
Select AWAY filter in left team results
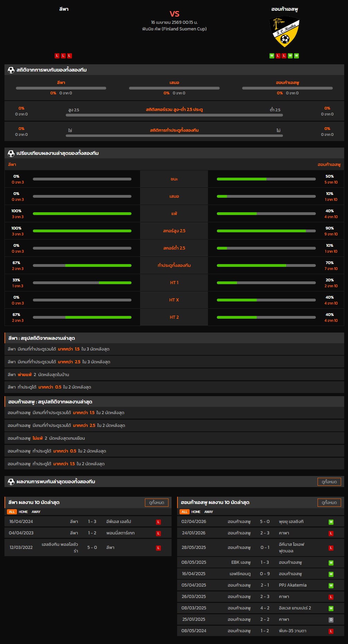click(x=36, y=512)
